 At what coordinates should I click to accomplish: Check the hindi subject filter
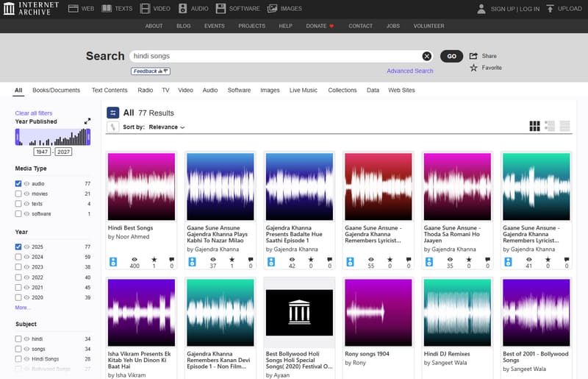coord(18,339)
